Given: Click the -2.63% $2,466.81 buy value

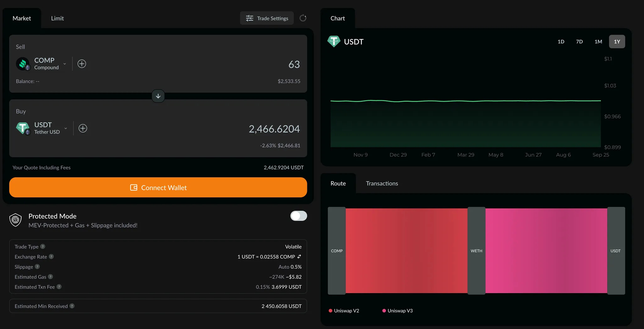Looking at the screenshot, I should [280, 145].
